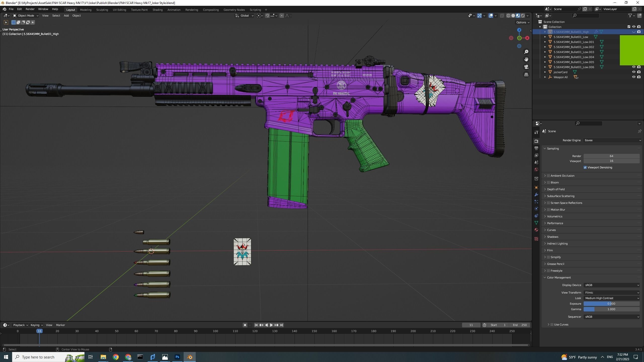Enable Bloom checkbox
This screenshot has height=362, width=644.
(548, 183)
